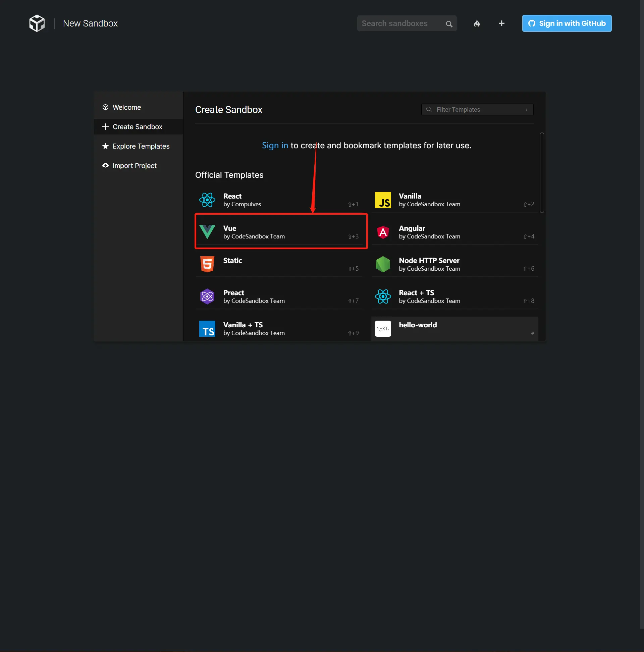This screenshot has height=652, width=644.
Task: Select the Static HTML5 template icon
Action: [x=207, y=264]
